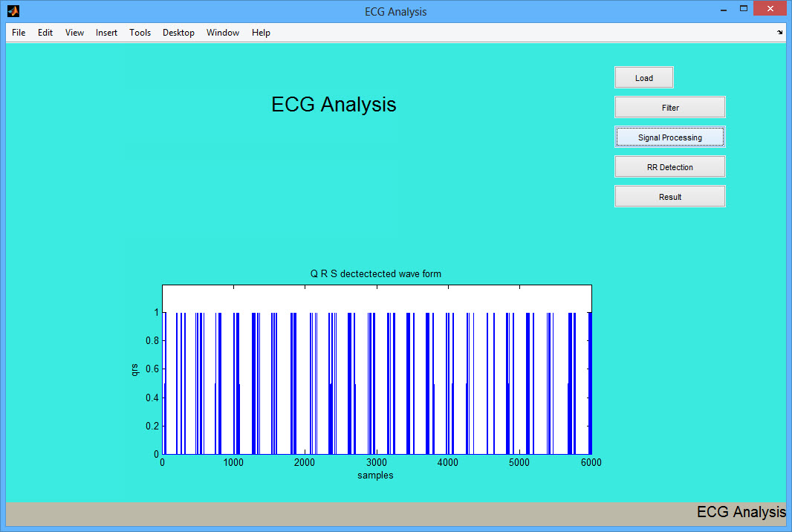The image size is (792, 532).
Task: Click the 'Q R S dectectected wave form' title
Action: [x=375, y=274]
